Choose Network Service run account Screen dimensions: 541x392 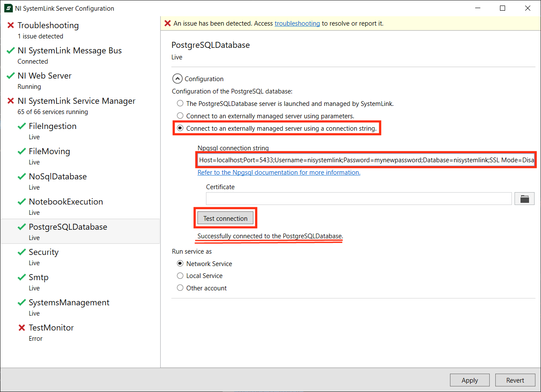pos(180,263)
